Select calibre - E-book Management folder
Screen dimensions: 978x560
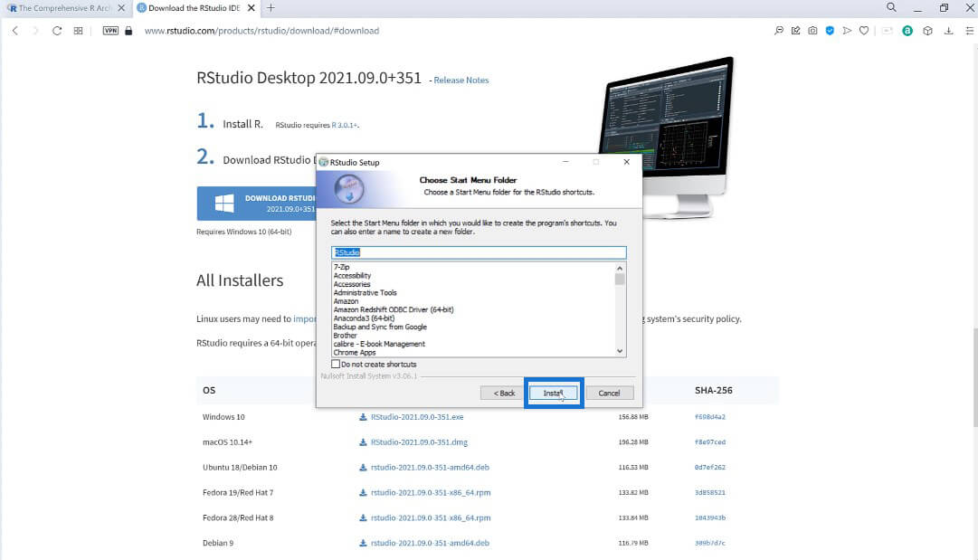tap(378, 344)
